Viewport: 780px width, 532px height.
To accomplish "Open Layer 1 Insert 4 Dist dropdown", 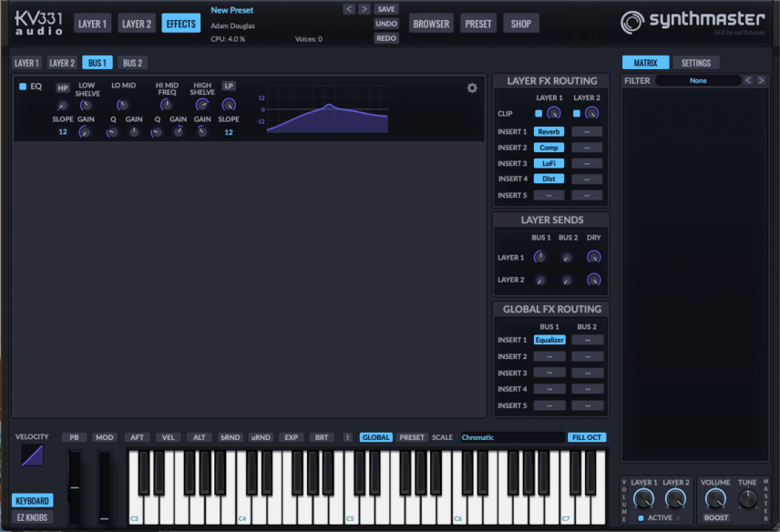I will pyautogui.click(x=549, y=179).
